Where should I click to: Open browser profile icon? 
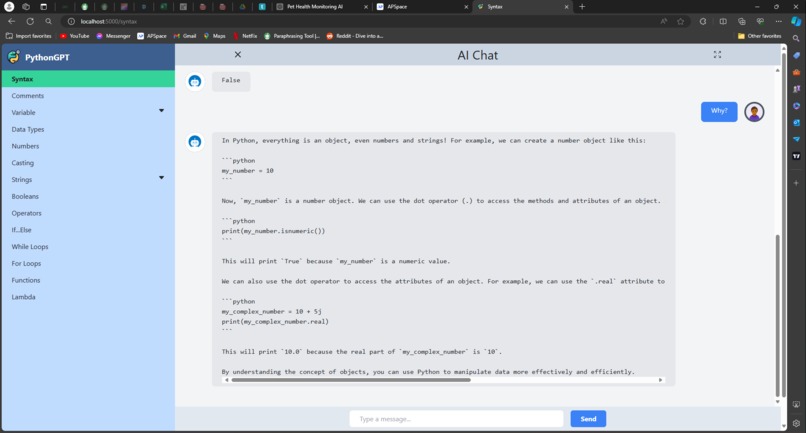(9, 7)
